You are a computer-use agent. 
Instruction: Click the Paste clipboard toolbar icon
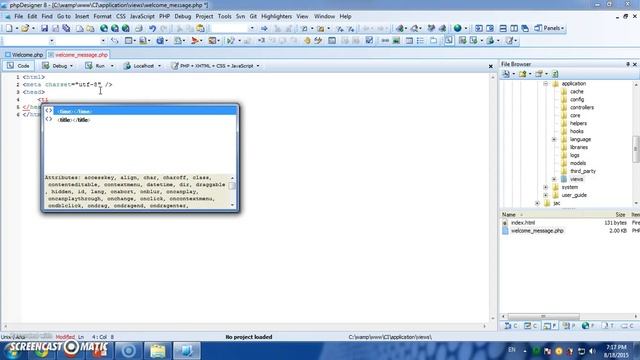[x=200, y=28]
